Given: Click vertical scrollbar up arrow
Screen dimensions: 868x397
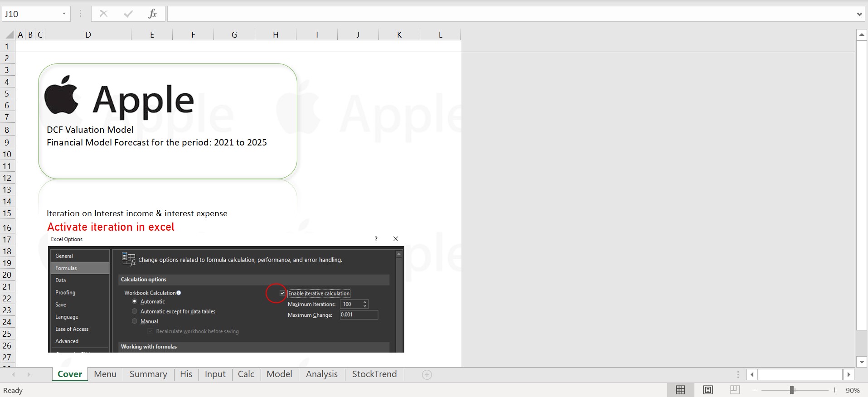Looking at the screenshot, I should point(862,34).
